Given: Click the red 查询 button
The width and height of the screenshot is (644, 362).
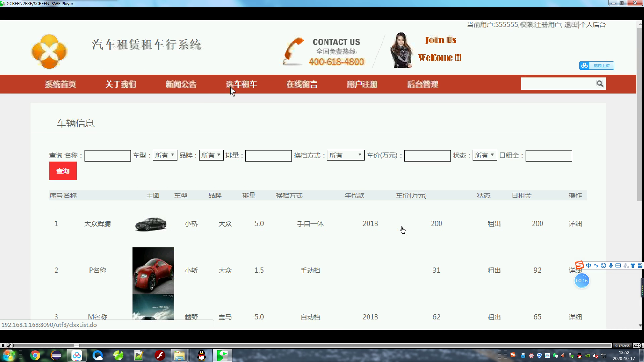Looking at the screenshot, I should tap(63, 171).
